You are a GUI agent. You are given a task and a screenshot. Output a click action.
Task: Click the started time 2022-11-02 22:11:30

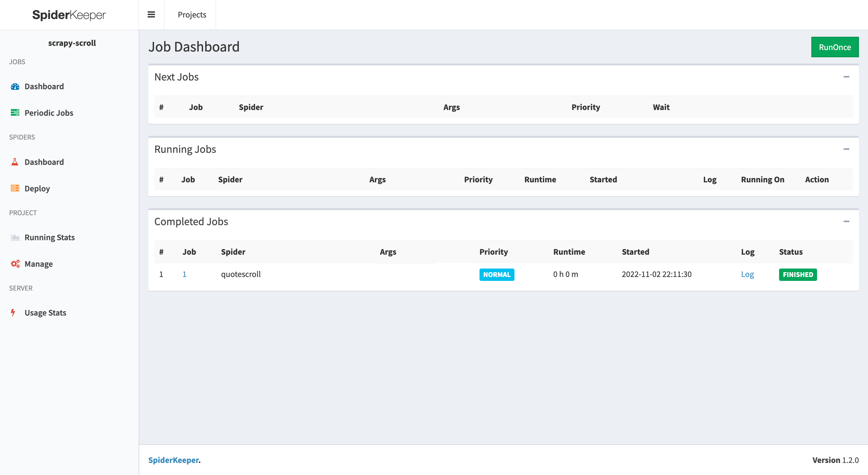click(x=656, y=274)
